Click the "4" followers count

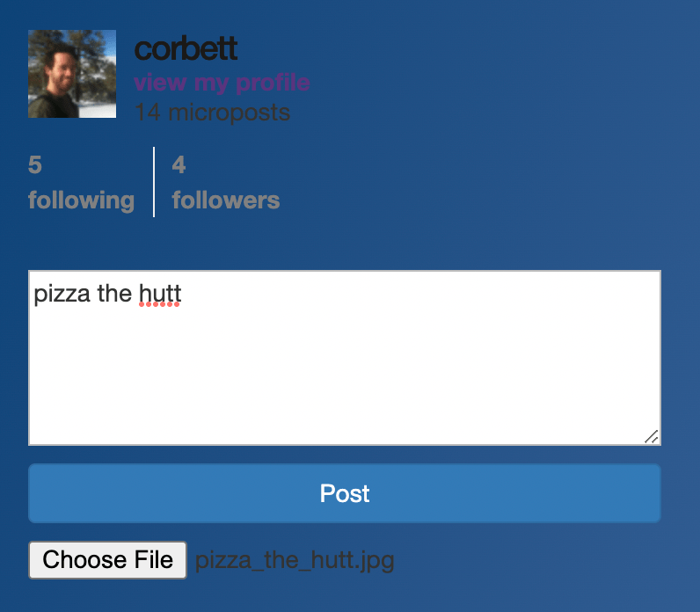point(179,164)
